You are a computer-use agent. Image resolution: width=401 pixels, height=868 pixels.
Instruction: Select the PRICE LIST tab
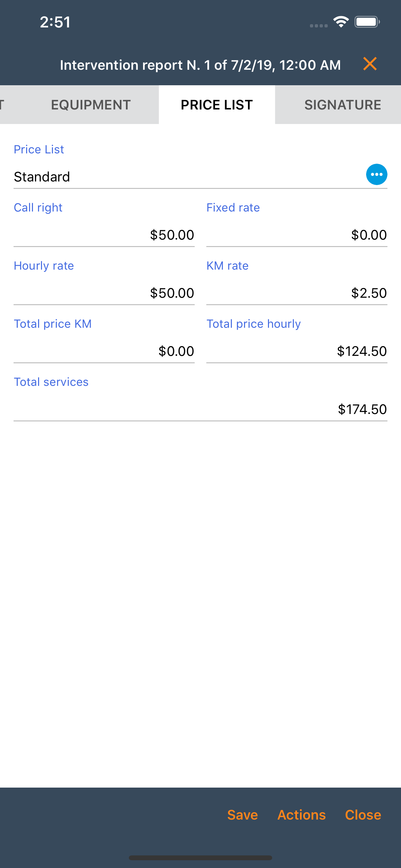(x=217, y=105)
